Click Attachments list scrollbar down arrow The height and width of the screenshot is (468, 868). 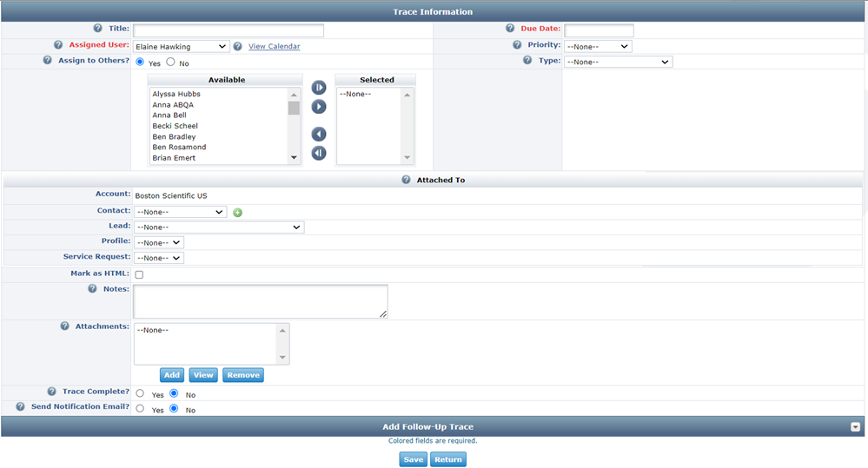[x=282, y=358]
